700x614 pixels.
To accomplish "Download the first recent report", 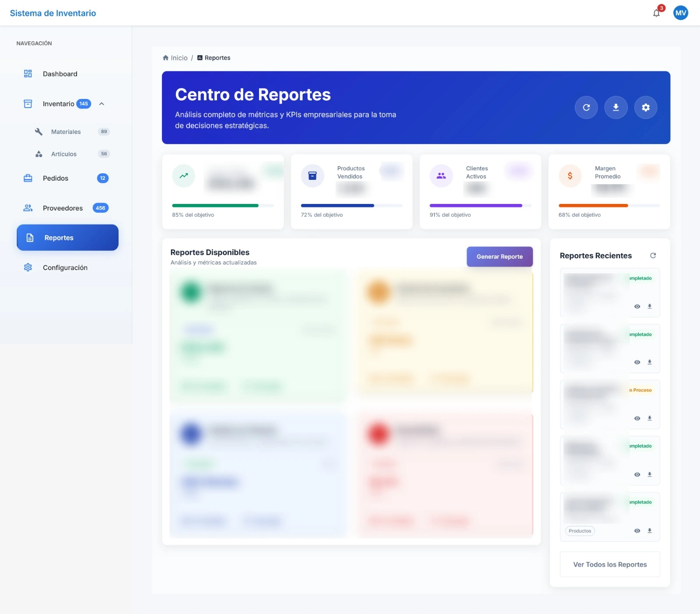I will tap(650, 306).
